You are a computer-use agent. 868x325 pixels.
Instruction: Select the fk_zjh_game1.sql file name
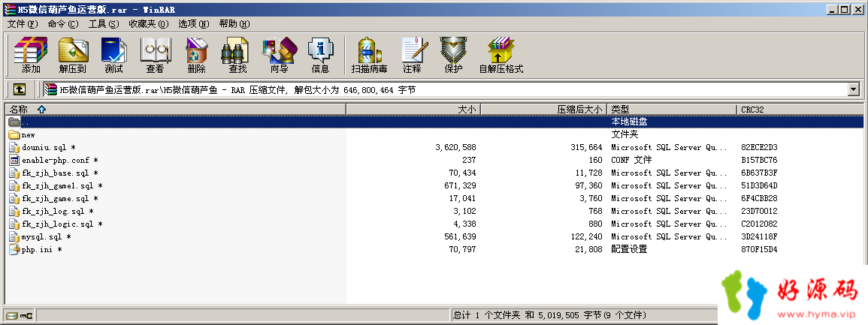62,185
